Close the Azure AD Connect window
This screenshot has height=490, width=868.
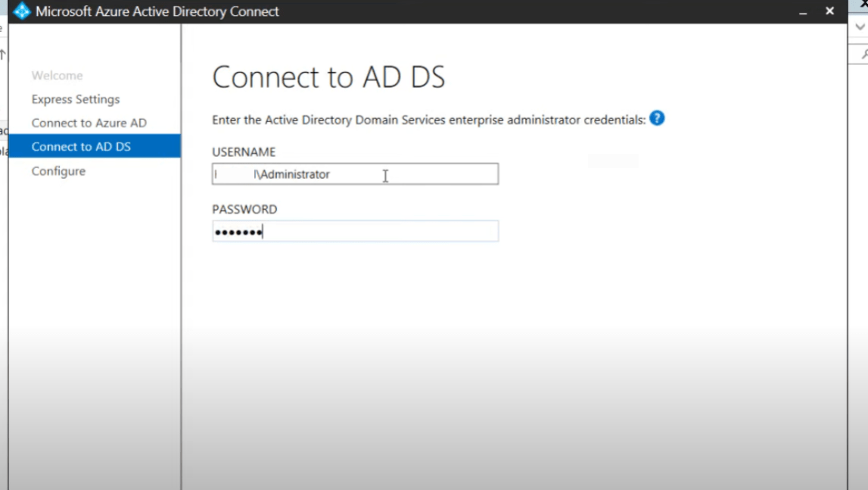(x=830, y=11)
